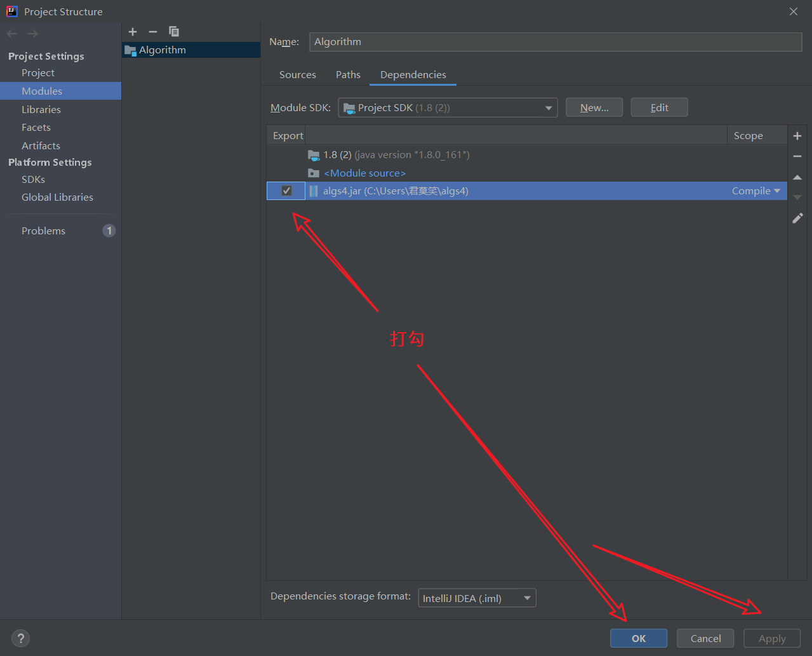Open the Module SDK dropdown
The width and height of the screenshot is (812, 656).
tap(448, 108)
